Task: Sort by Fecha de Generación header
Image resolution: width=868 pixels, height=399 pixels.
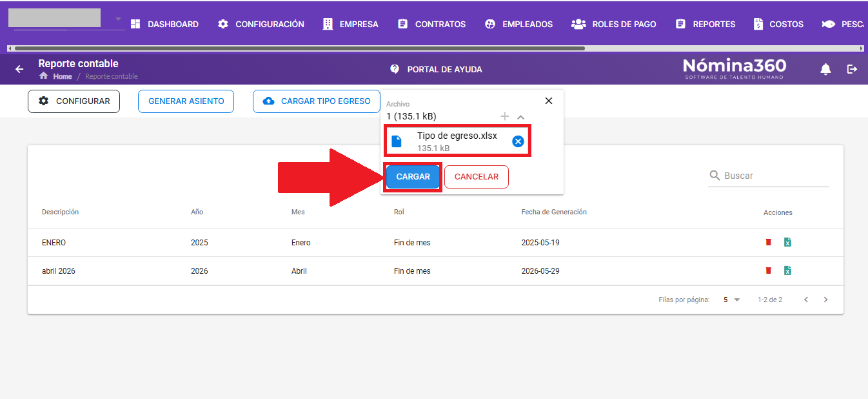Action: pyautogui.click(x=554, y=212)
